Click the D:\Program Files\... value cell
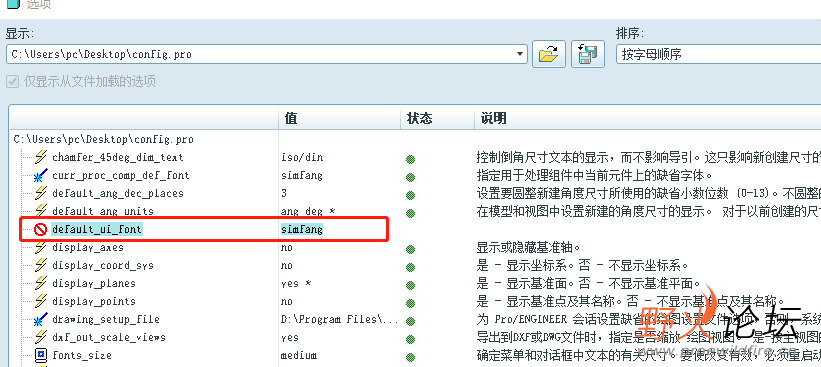Screen dimensions: 821x367 340,319
